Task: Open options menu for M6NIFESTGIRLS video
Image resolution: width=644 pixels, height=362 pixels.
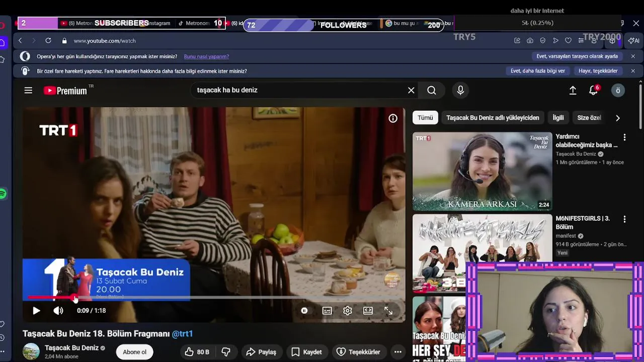Action: click(624, 219)
